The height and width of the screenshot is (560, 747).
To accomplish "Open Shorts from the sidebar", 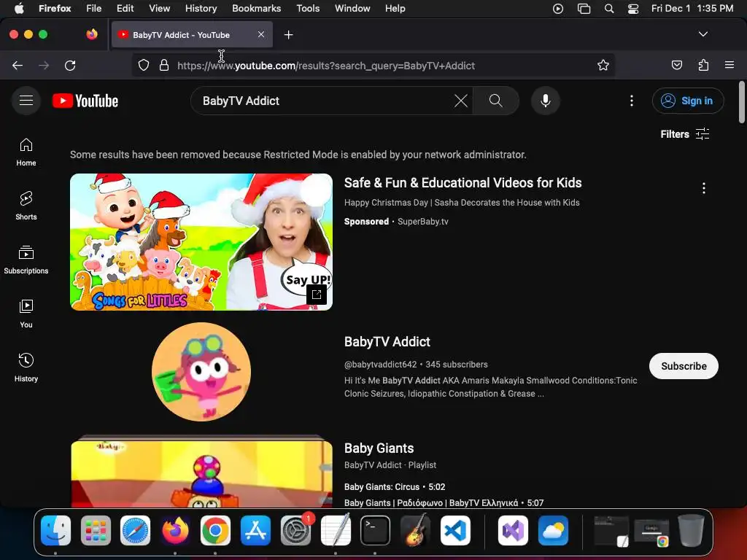I will [x=26, y=206].
